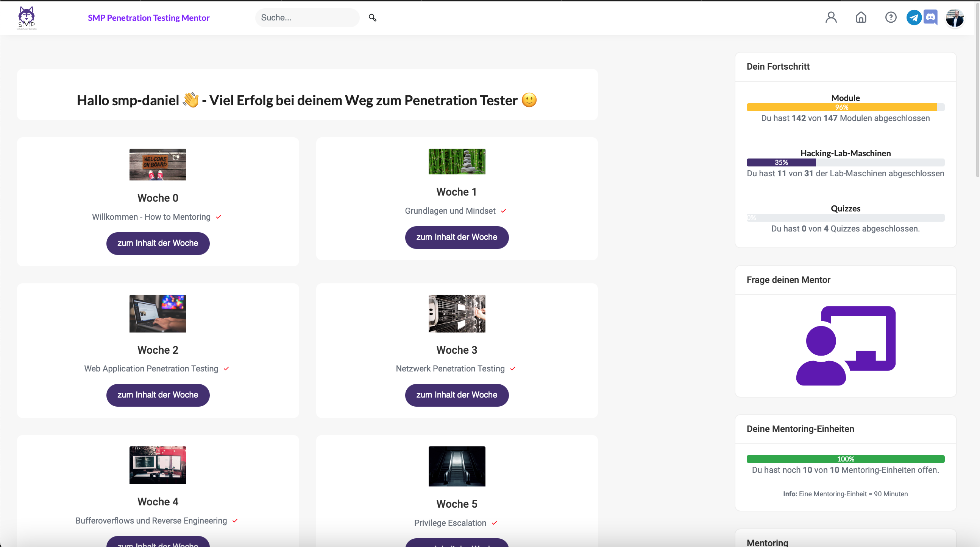Open Woche 3 zum Inhalt der Woche
Image resolution: width=980 pixels, height=547 pixels.
pos(457,395)
